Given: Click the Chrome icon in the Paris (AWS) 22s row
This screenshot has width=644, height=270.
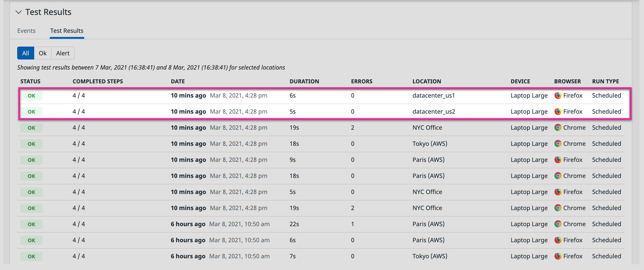Looking at the screenshot, I should (558, 224).
